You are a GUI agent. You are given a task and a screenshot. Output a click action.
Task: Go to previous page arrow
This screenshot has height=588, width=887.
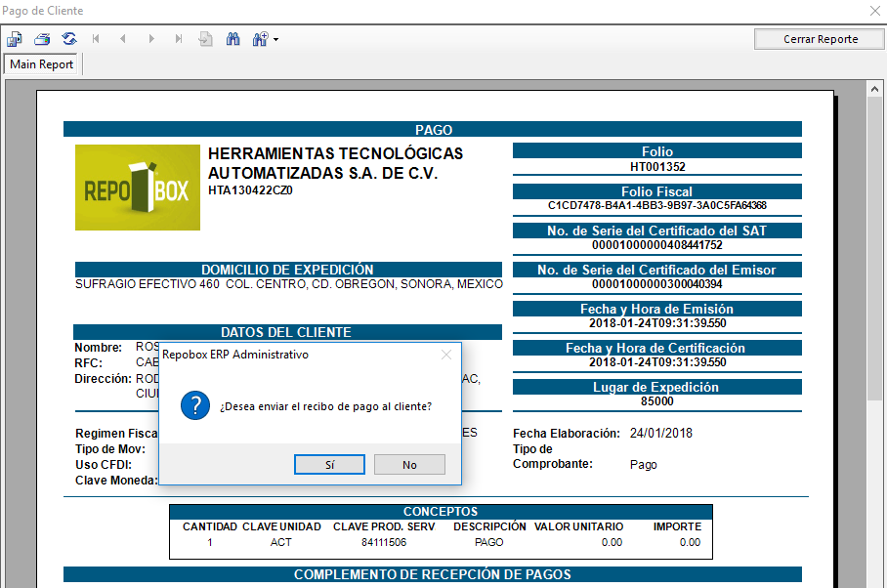[x=123, y=38]
